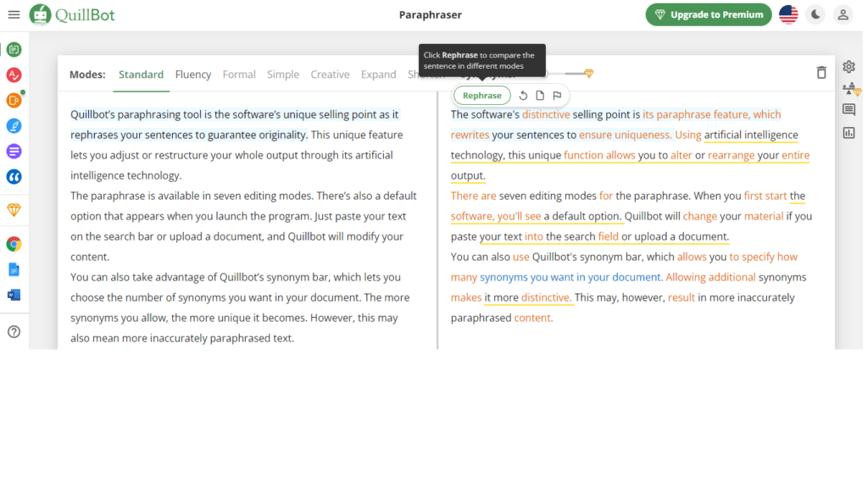This screenshot has width=868, height=488.
Task: Delete the text using the trash icon
Action: point(821,73)
